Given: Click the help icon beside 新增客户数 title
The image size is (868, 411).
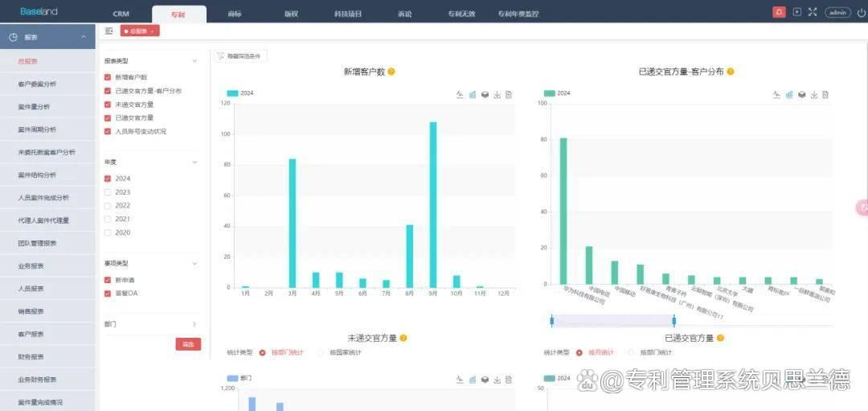Looking at the screenshot, I should tap(391, 72).
